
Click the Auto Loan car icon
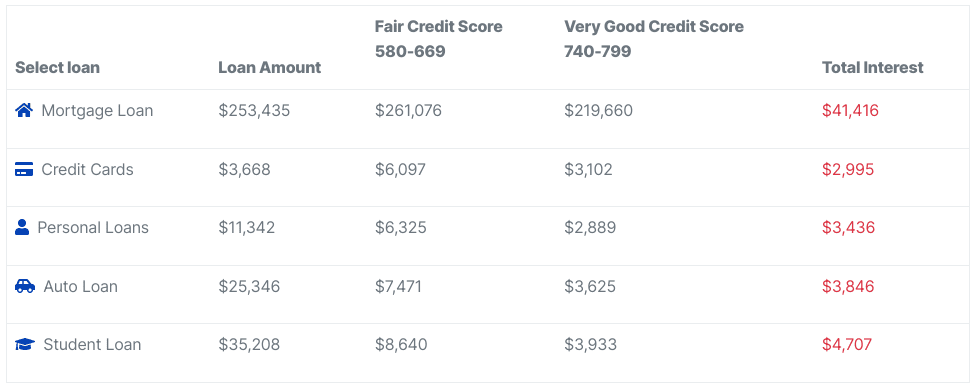(x=25, y=286)
